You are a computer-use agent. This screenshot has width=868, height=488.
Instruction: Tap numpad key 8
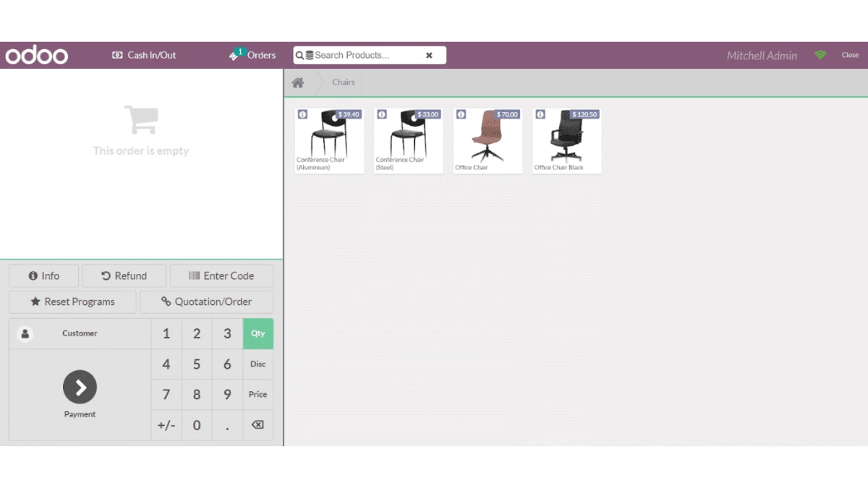[x=197, y=395]
